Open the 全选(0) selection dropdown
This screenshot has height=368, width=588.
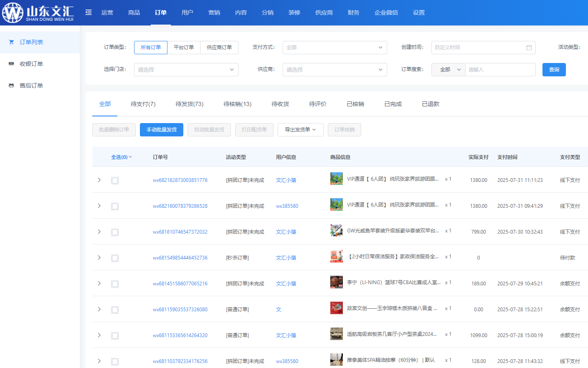point(122,157)
